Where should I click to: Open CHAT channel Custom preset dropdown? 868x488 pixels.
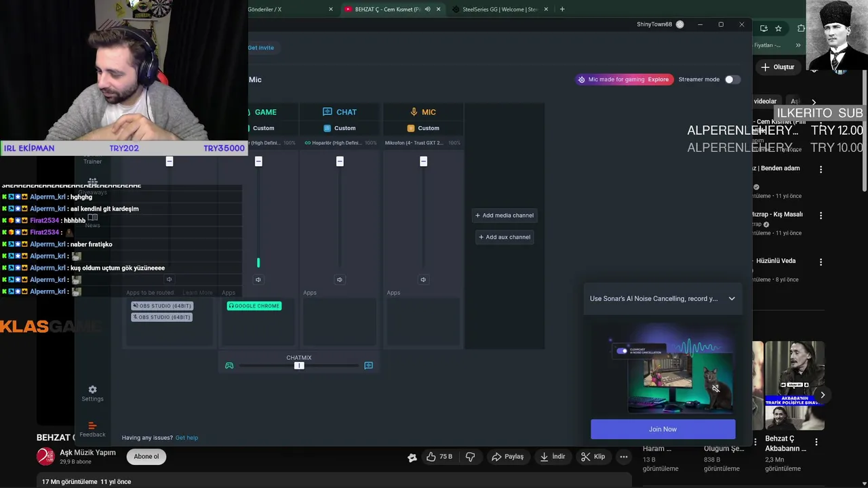(x=339, y=128)
